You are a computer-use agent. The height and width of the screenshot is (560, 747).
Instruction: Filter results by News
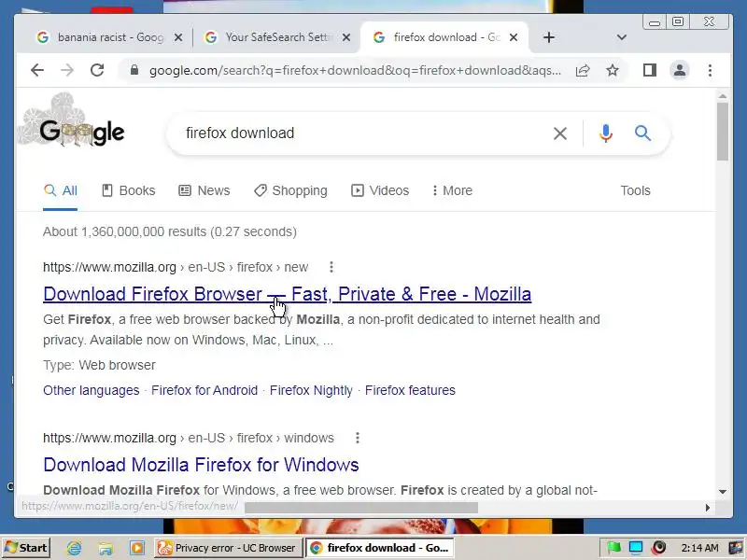204,191
